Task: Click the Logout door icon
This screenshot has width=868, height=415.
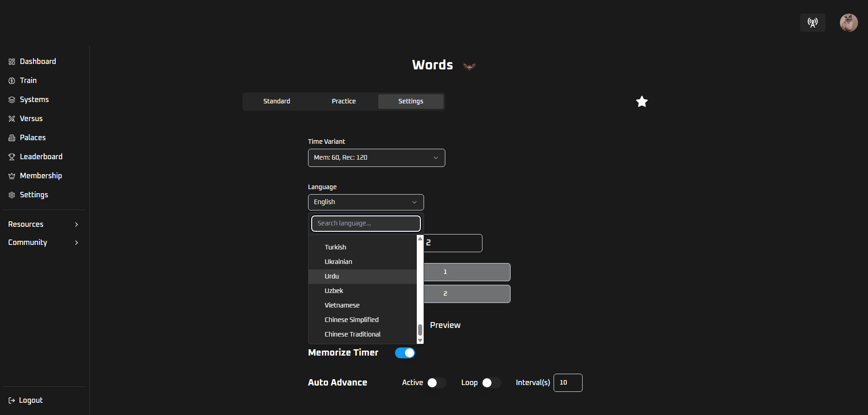Action: 12,400
